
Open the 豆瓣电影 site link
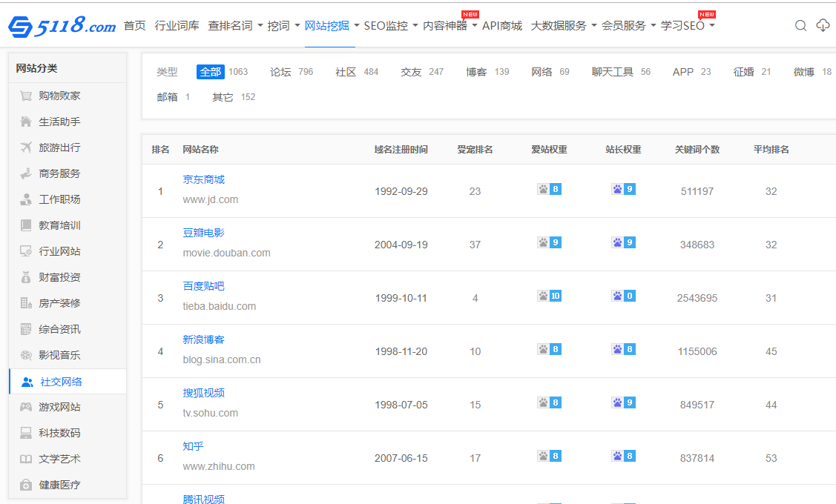click(204, 233)
